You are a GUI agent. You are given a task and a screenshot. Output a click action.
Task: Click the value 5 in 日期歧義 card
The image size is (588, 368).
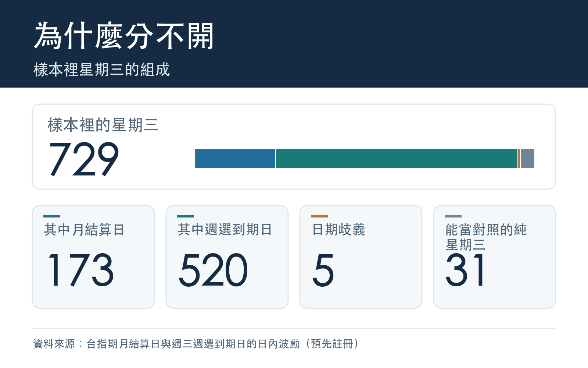[x=323, y=270]
